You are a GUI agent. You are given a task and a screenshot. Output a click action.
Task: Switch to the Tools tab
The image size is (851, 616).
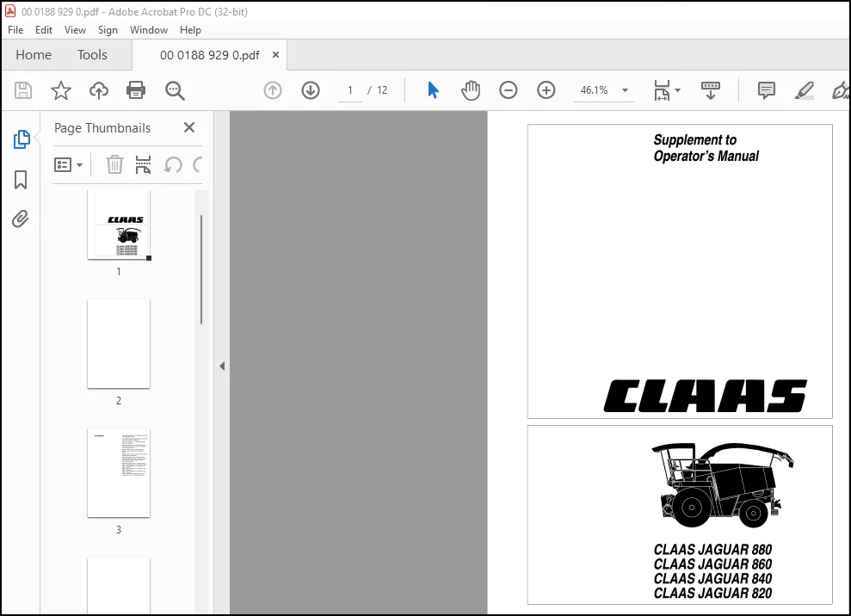92,55
